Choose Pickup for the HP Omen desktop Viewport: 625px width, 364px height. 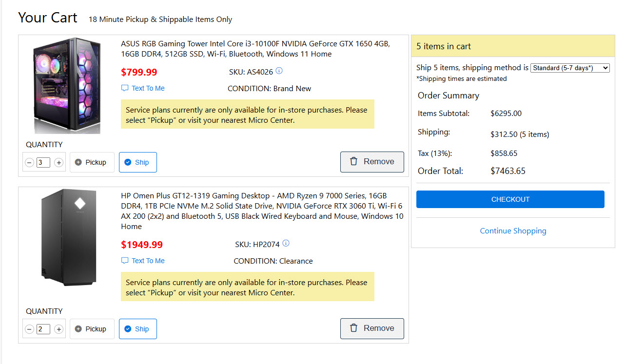(x=92, y=329)
